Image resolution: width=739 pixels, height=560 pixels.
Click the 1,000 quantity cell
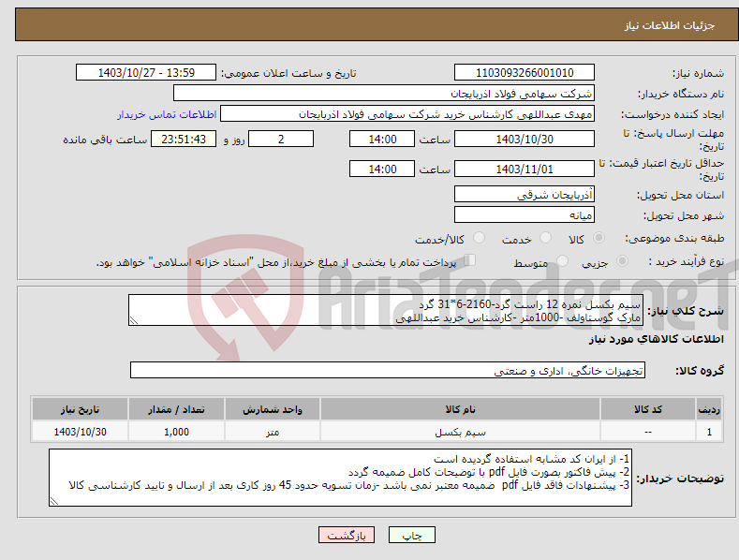[x=176, y=432]
